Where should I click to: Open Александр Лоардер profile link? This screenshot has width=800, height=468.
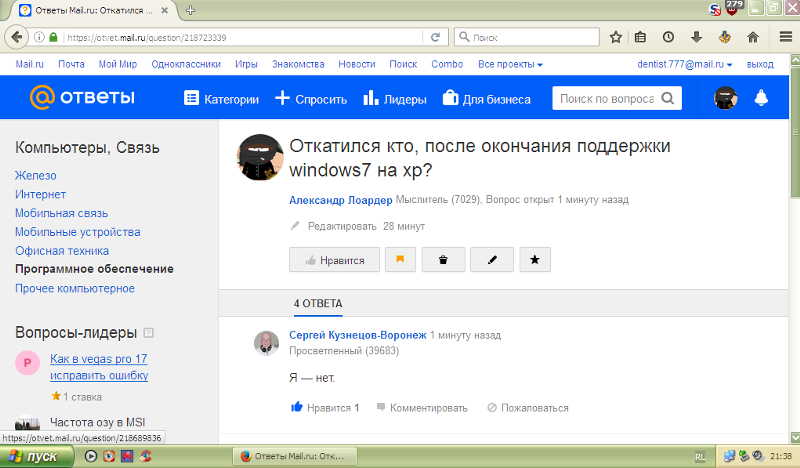341,200
